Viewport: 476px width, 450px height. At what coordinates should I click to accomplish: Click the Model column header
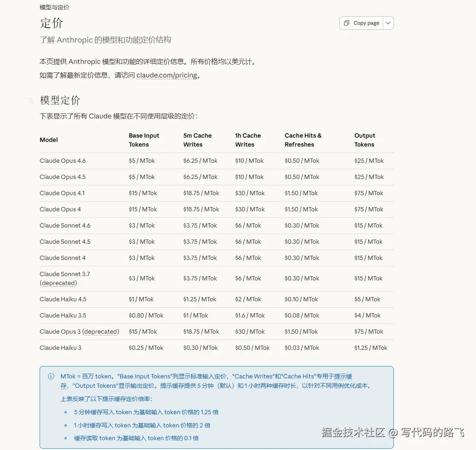click(x=49, y=140)
